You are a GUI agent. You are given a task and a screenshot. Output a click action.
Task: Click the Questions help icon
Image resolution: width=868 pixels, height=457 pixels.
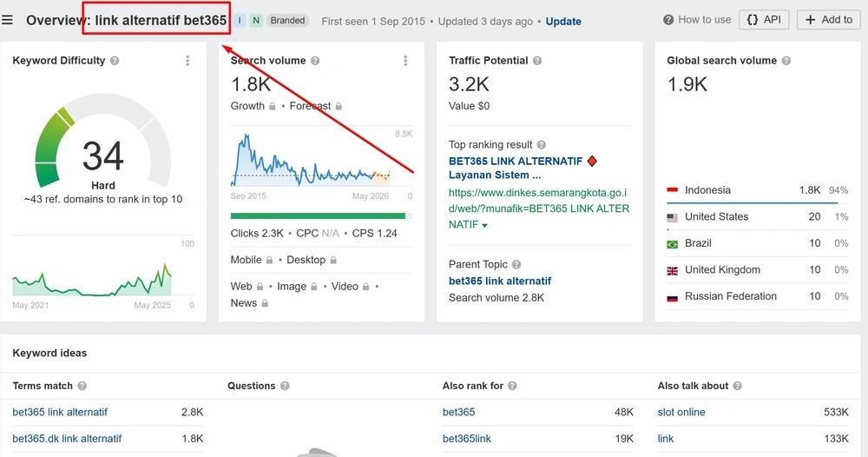point(285,386)
